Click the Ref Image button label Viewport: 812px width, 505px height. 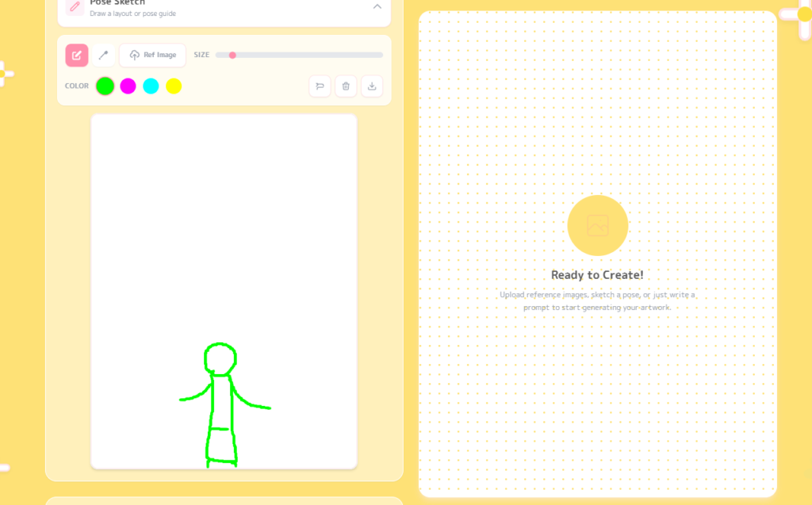[x=160, y=55]
